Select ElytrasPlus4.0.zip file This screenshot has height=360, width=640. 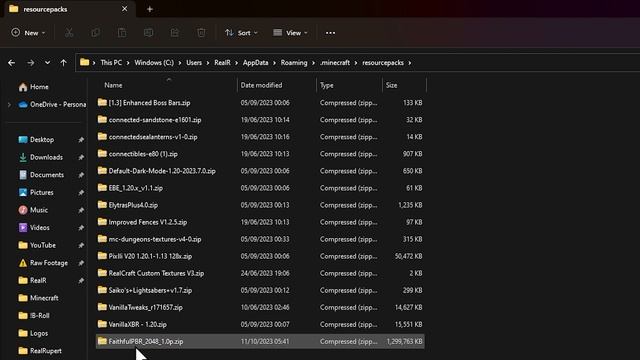coord(260,205)
